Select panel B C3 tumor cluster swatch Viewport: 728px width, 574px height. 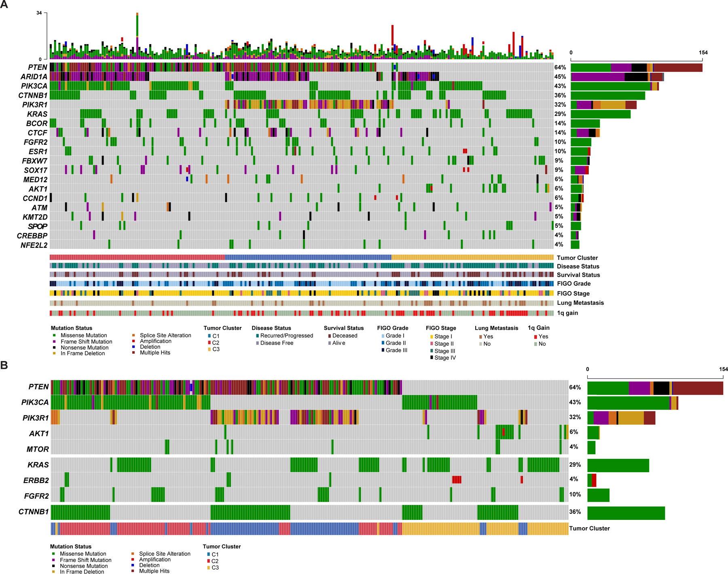coord(209,568)
